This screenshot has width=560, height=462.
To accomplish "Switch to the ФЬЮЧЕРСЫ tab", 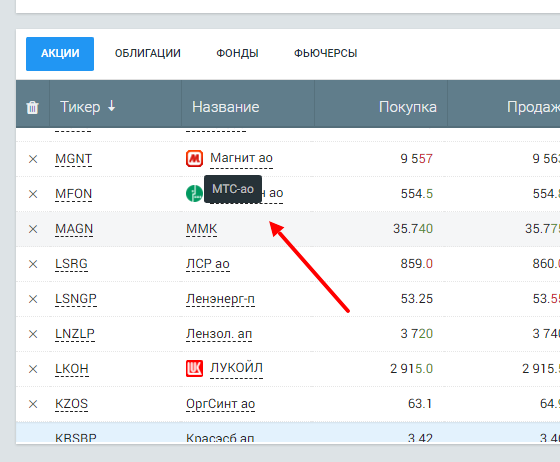I will 325,54.
